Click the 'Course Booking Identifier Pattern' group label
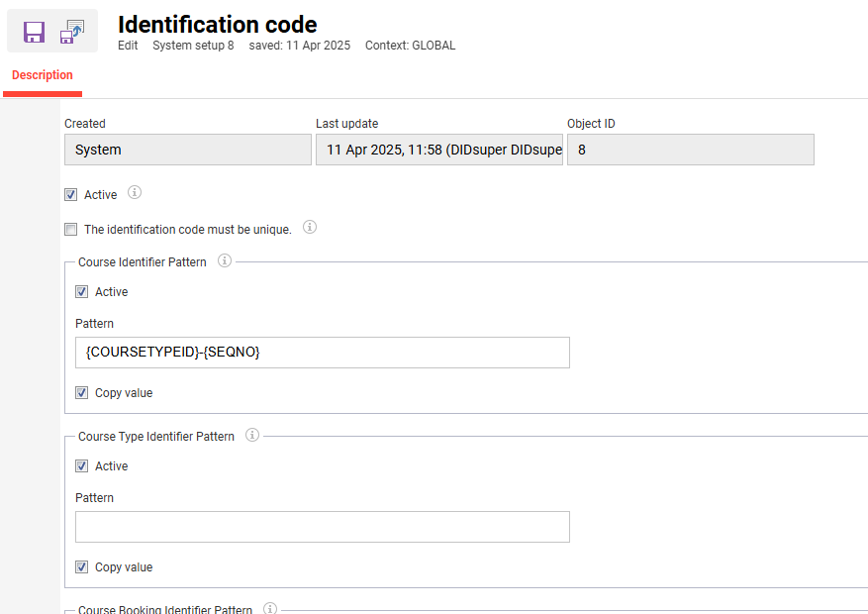 165,609
